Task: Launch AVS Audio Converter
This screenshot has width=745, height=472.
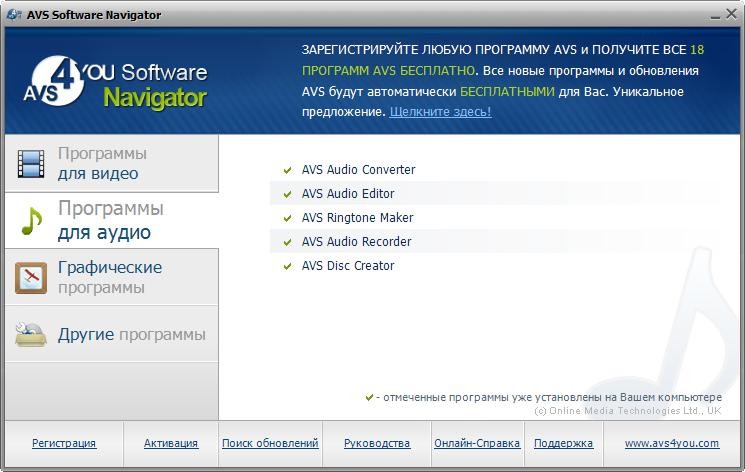Action: [x=358, y=170]
